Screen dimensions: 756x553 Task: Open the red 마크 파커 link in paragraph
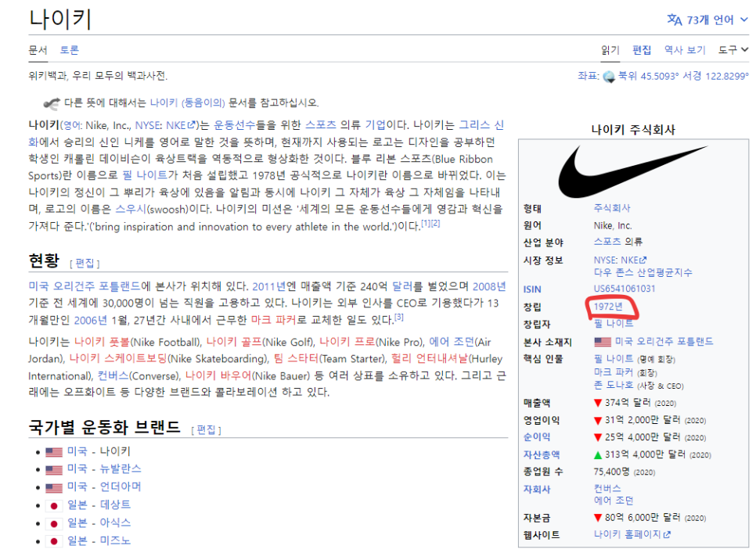coord(273,320)
